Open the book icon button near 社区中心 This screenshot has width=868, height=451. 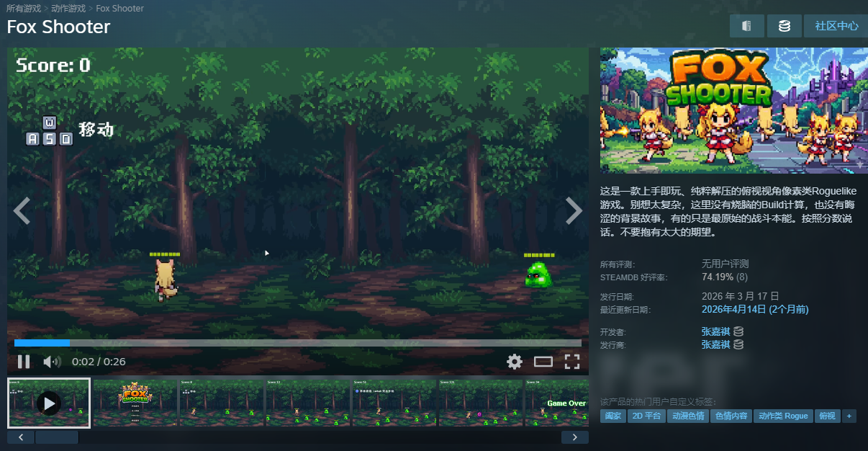746,26
